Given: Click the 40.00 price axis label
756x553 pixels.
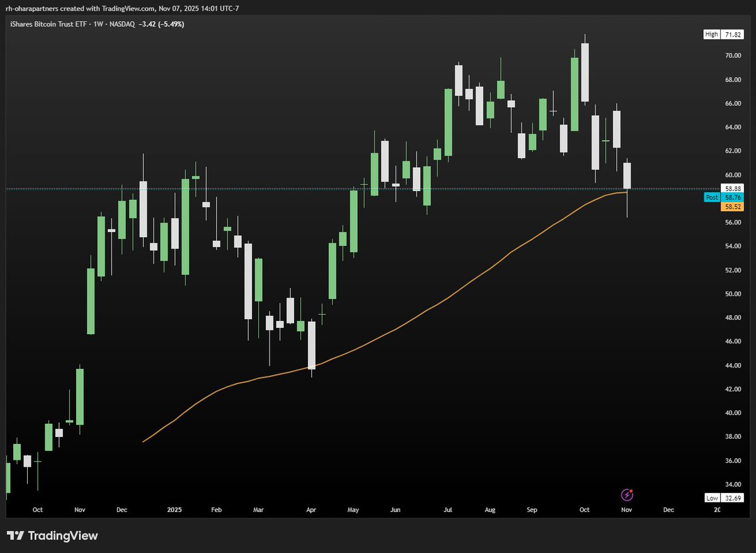Looking at the screenshot, I should [x=732, y=413].
